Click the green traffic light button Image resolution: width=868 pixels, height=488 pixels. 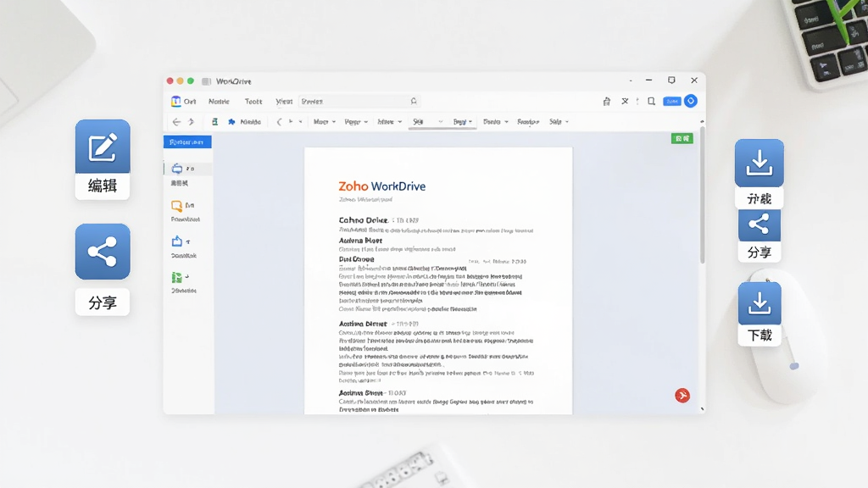[x=191, y=80]
